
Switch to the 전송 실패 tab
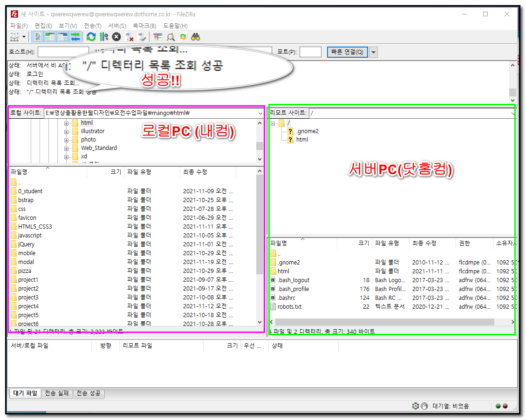[57, 393]
